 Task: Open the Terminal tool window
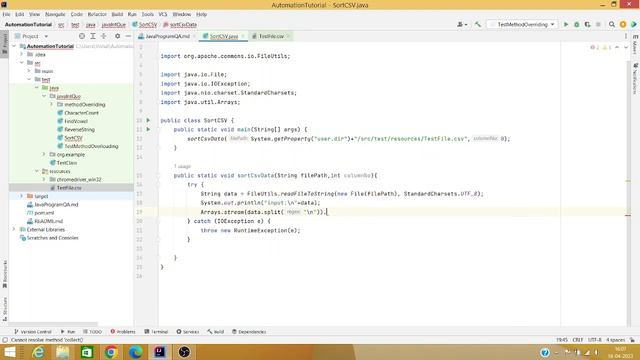click(x=156, y=332)
